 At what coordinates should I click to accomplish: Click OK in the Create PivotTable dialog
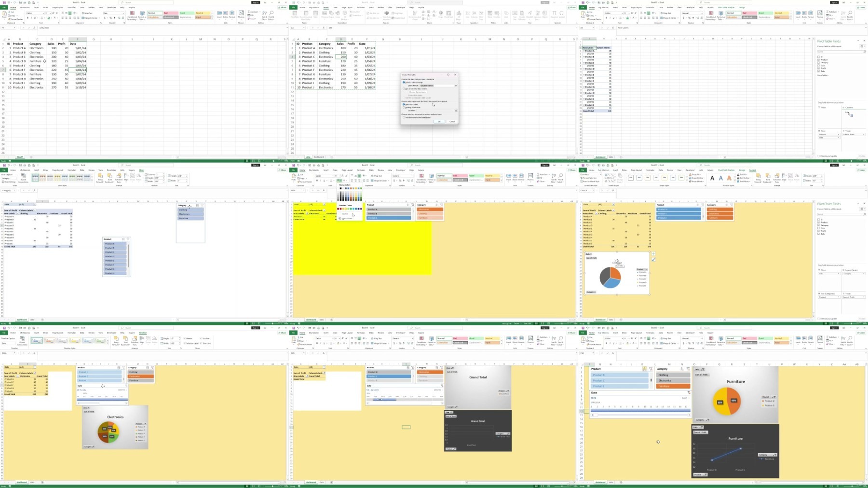pyautogui.click(x=439, y=122)
